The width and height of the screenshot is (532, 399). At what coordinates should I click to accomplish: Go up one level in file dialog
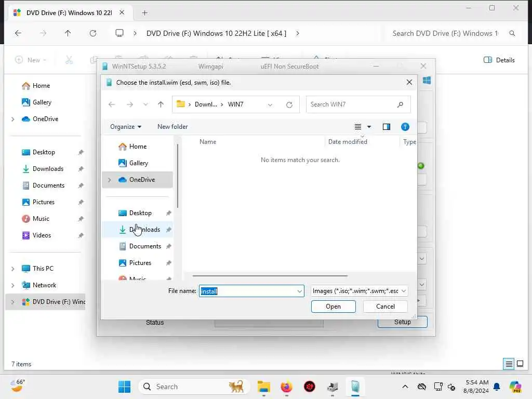click(x=161, y=104)
